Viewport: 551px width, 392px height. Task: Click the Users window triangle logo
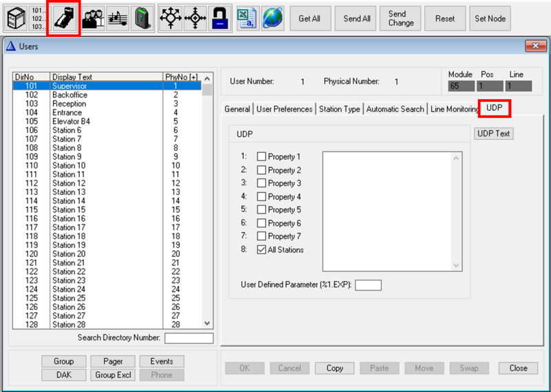[x=11, y=46]
